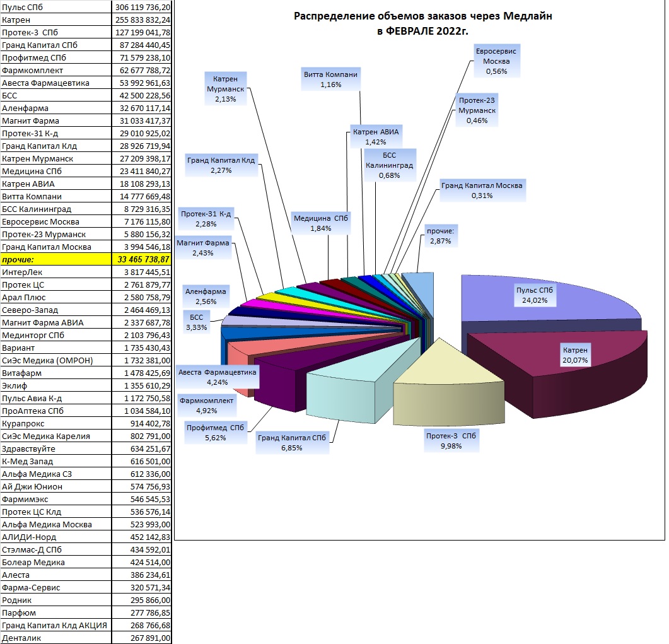
Task: Select the 'Магнит Фарма 2,43%' data label
Action: [203, 247]
